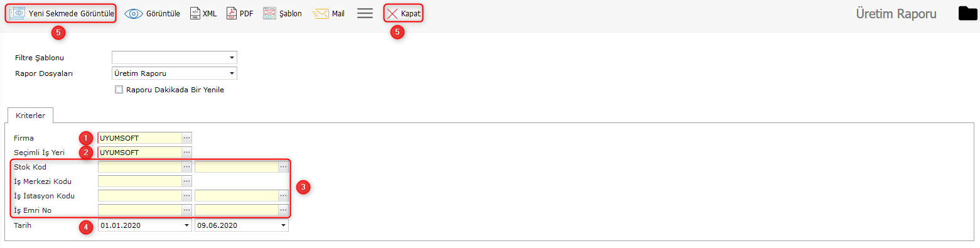Expand the Rapor Dosyaları dropdown
This screenshot has width=980, height=248.
[232, 73]
